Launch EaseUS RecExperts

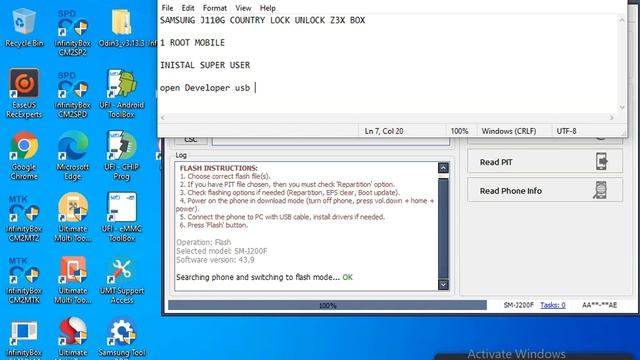24,93
